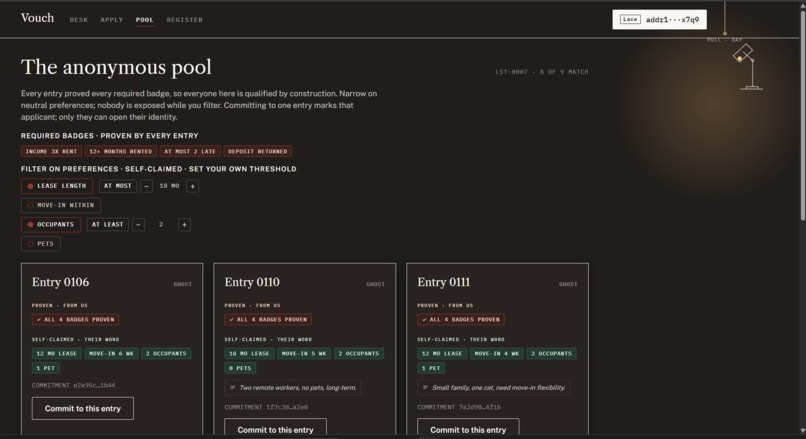The height and width of the screenshot is (439, 806).
Task: Click the Income 3x Rent badge
Action: point(51,151)
